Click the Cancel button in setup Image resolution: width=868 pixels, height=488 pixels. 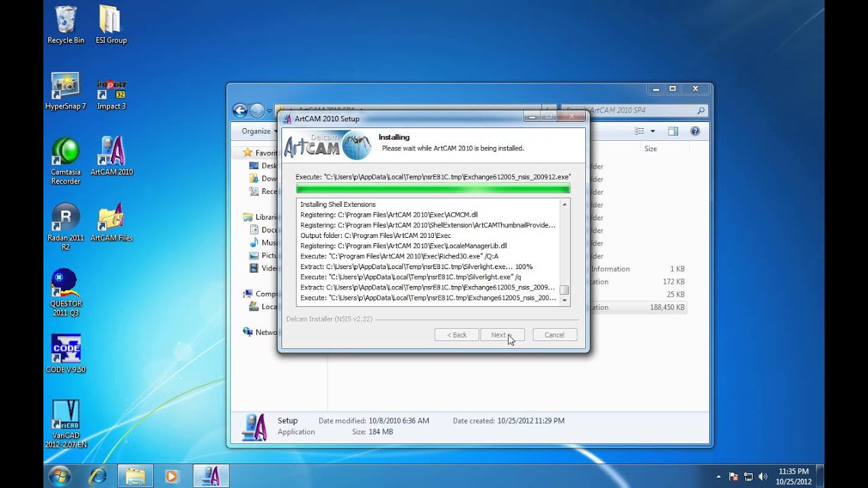tap(555, 335)
